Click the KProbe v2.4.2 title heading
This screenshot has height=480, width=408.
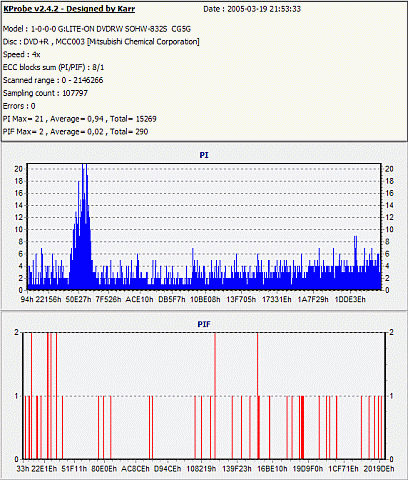[69, 9]
